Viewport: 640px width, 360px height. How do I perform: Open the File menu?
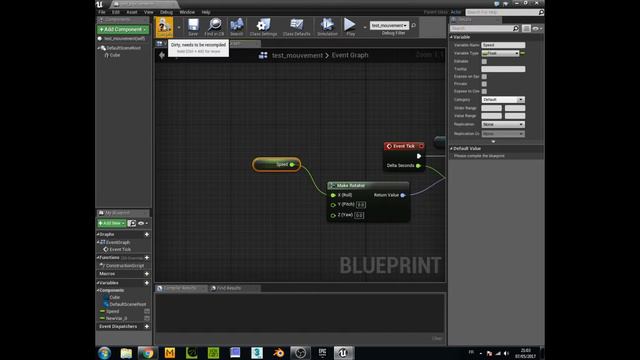coord(102,12)
